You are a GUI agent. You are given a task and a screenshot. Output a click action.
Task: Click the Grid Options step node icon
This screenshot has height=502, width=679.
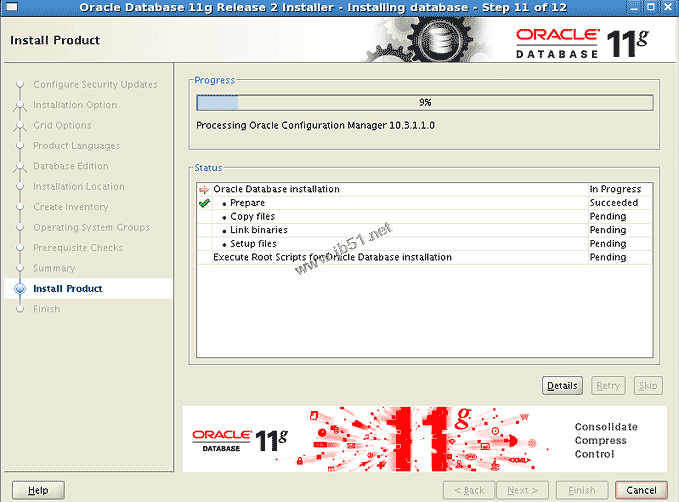coord(20,126)
